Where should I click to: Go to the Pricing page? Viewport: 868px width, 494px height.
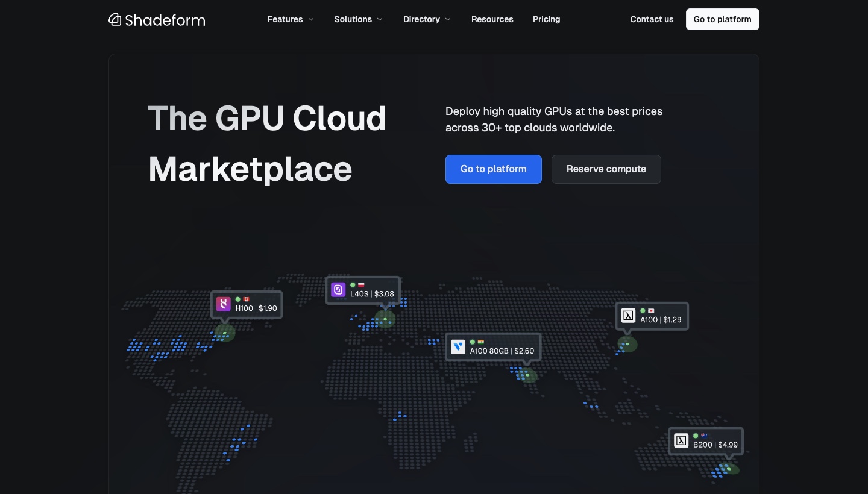click(x=547, y=19)
